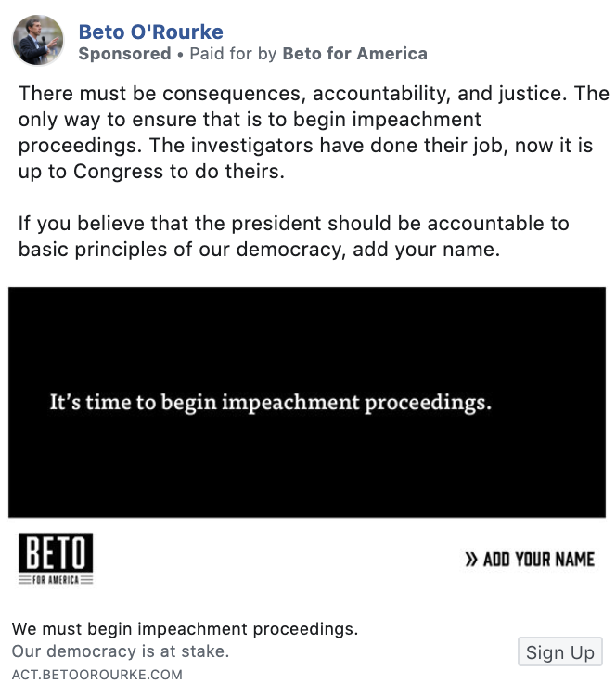
Task: Click the ADD YOUR NAME text
Action: pos(539,560)
